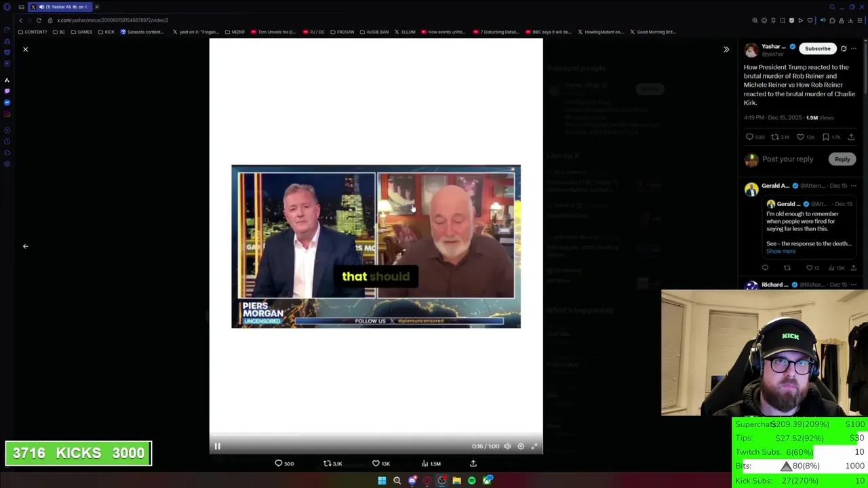Open the KICK bookmark folder

pyautogui.click(x=106, y=32)
